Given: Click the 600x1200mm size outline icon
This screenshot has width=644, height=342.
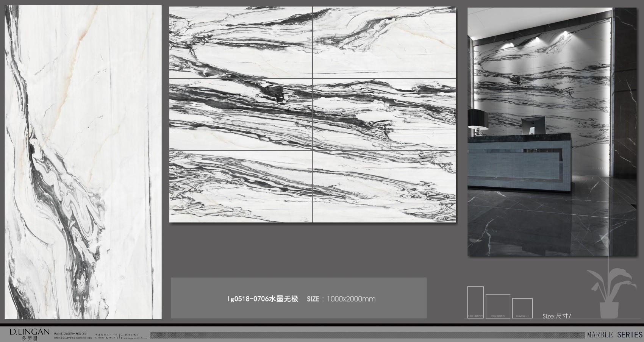Looking at the screenshot, I should tap(475, 302).
